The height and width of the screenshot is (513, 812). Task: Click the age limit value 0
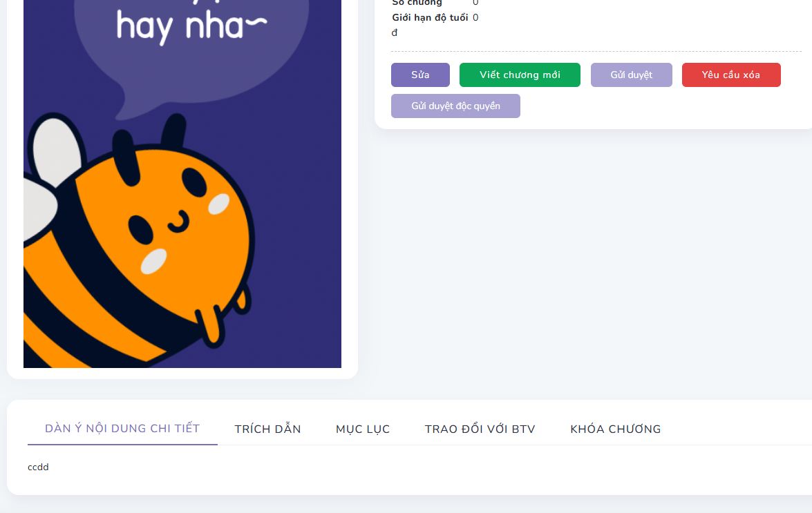475,17
